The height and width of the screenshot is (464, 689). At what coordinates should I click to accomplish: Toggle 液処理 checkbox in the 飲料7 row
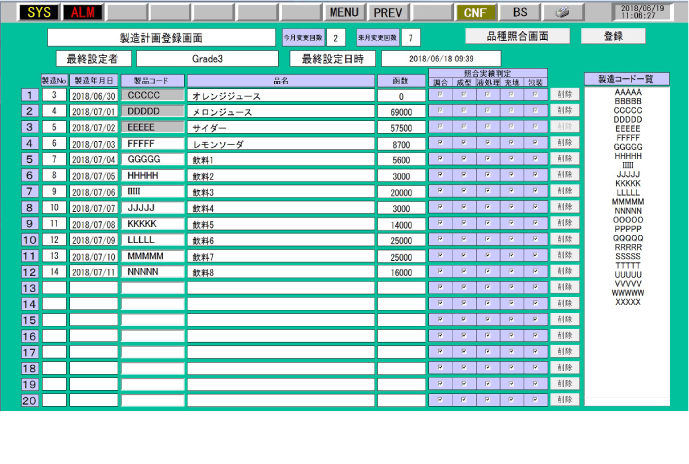pos(488,255)
